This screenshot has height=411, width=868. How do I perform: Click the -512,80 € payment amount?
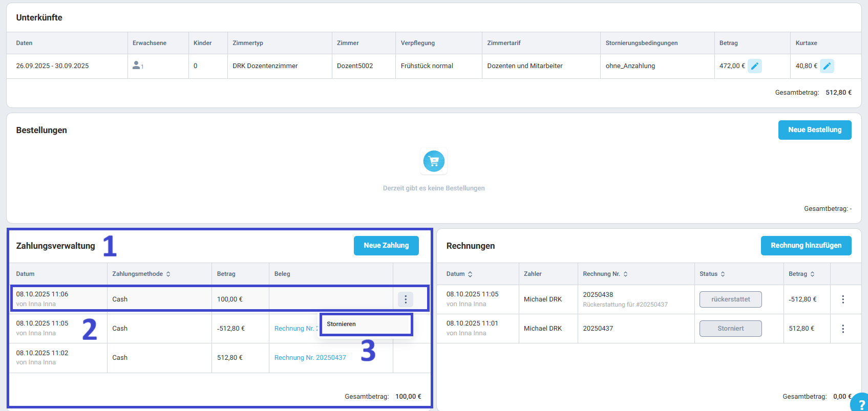pos(231,329)
